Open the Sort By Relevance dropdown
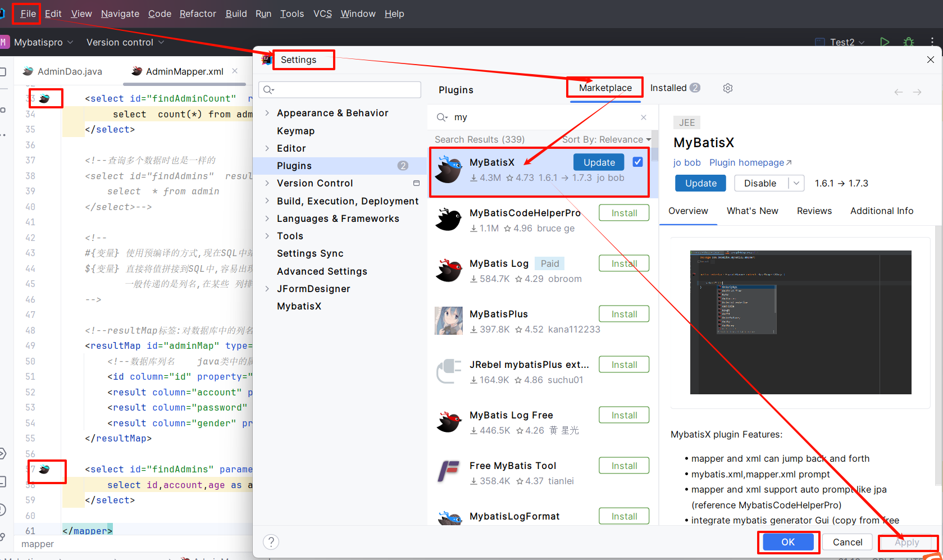943x560 pixels. pyautogui.click(x=607, y=139)
